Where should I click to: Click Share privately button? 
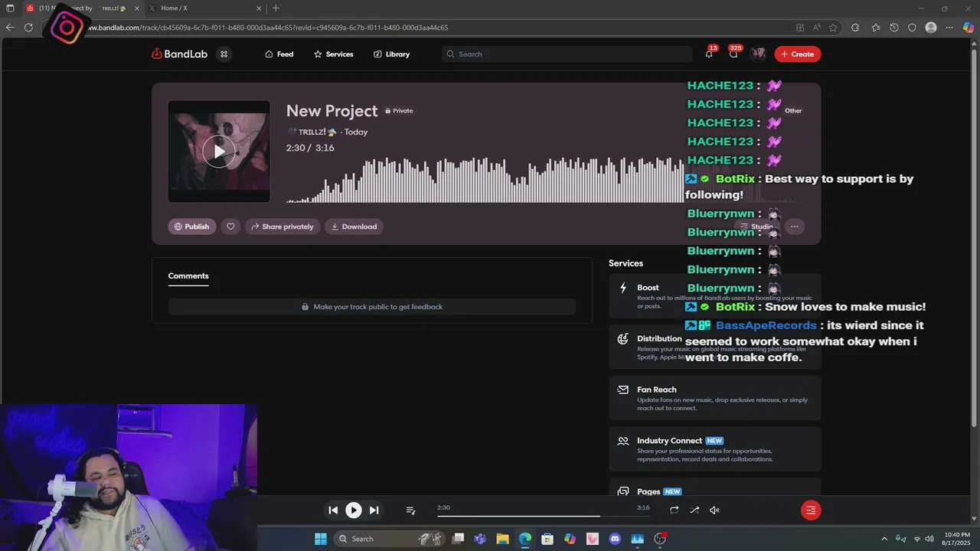click(283, 227)
